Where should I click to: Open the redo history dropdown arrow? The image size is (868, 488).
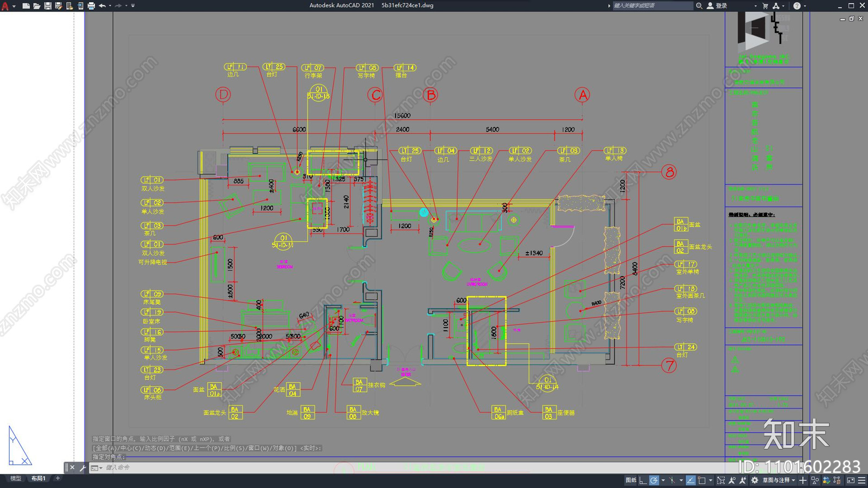click(x=126, y=5)
